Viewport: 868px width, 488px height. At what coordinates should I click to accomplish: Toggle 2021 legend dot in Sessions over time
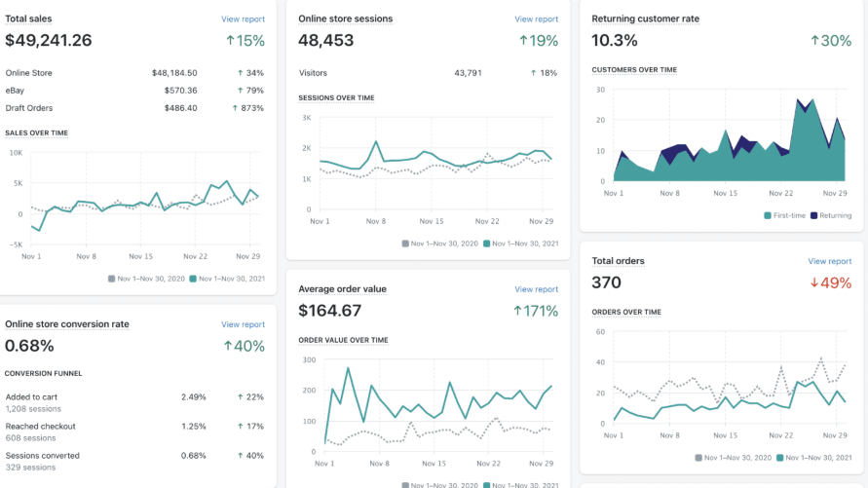click(488, 244)
